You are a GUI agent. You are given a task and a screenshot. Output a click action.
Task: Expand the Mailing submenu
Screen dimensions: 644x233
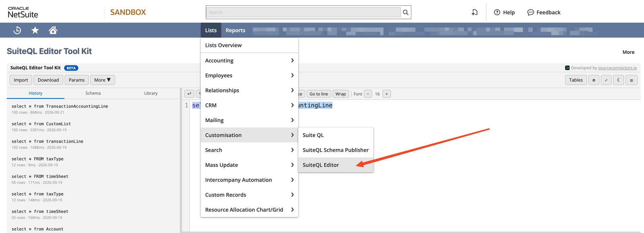point(249,120)
